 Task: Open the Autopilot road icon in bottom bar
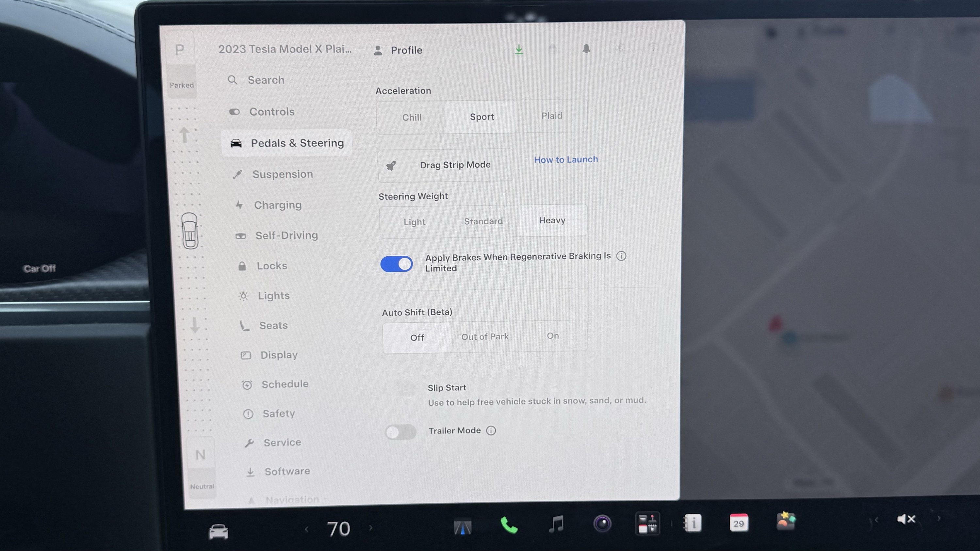pyautogui.click(x=463, y=527)
